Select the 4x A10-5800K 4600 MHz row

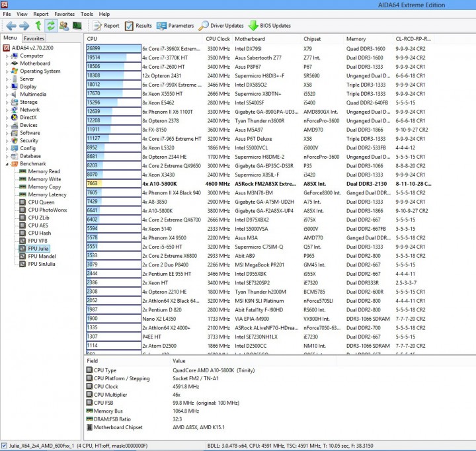point(259,184)
